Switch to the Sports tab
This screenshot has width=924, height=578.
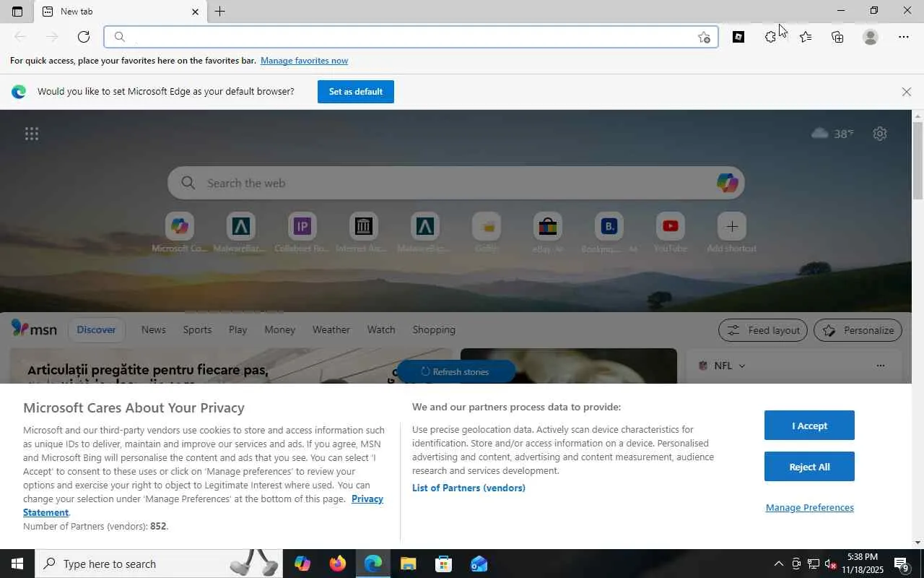[197, 329]
